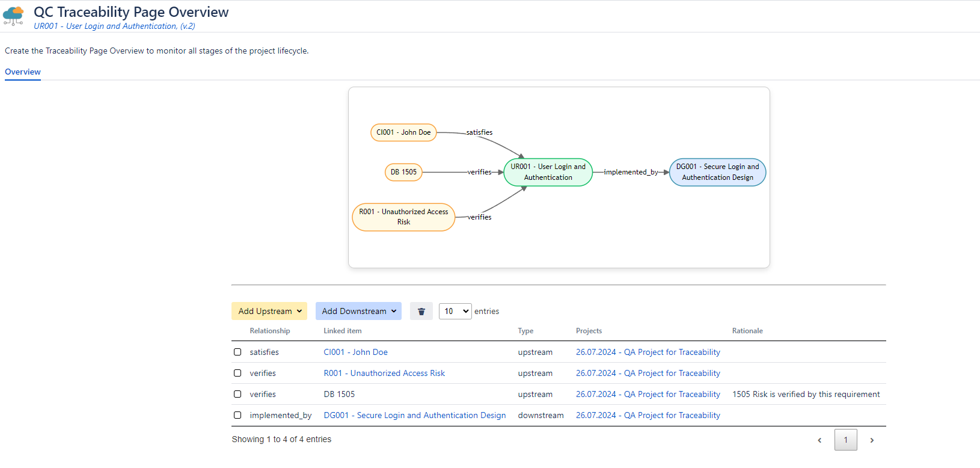Open the DG001 - Secure Login linked item
The image size is (980, 468).
coord(415,415)
